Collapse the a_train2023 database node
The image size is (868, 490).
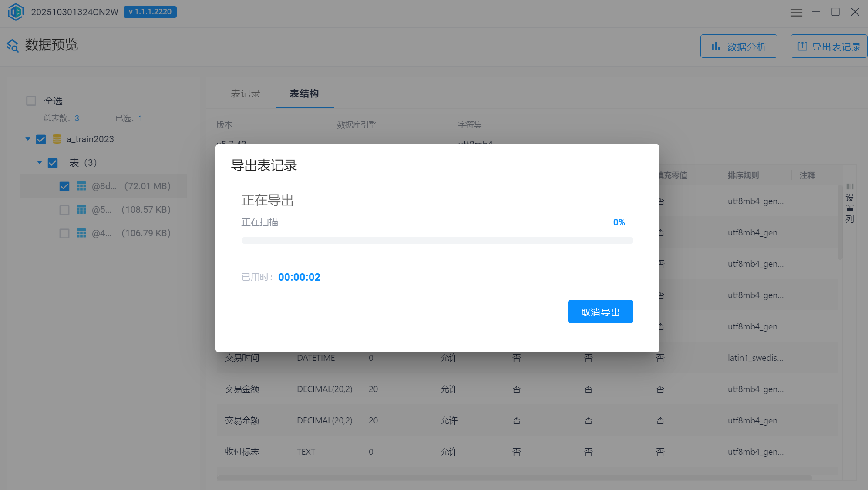[x=28, y=139]
